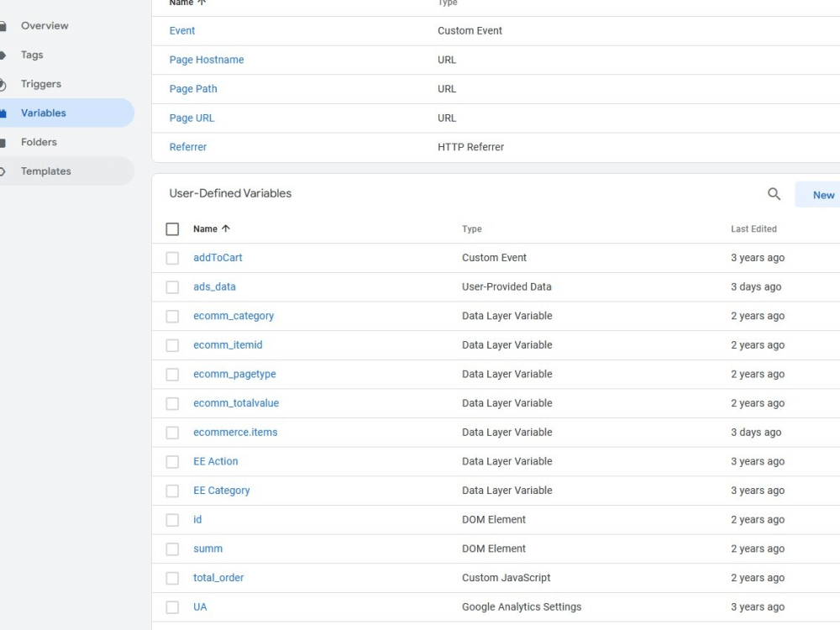Open the total_order custom JavaScript variable

click(218, 577)
